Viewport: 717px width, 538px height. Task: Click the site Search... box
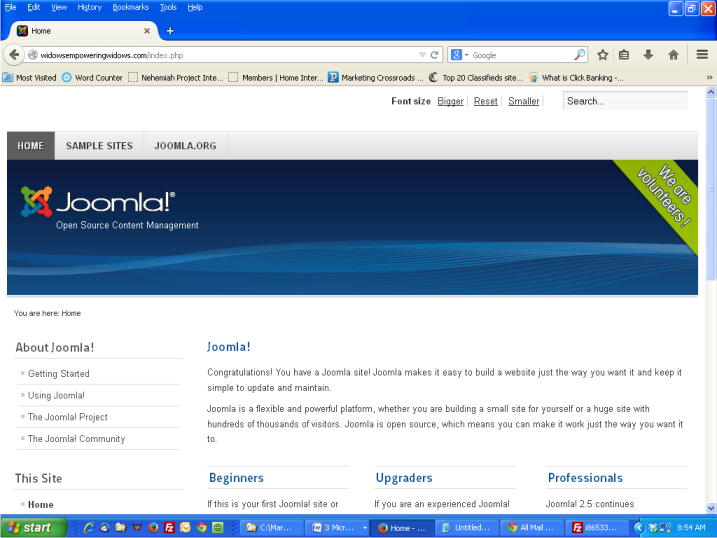pos(625,101)
